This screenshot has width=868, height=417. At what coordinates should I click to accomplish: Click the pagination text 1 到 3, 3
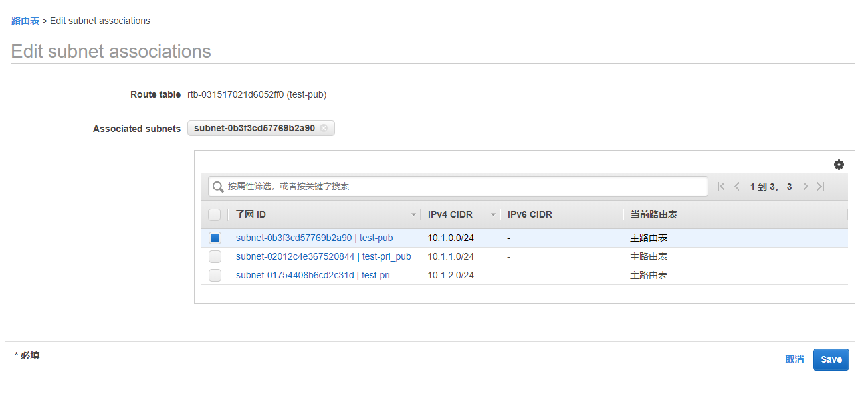click(771, 187)
